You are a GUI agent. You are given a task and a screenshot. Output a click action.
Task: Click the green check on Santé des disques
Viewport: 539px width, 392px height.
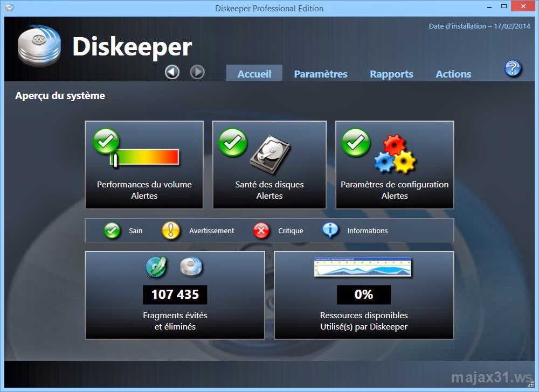(233, 142)
